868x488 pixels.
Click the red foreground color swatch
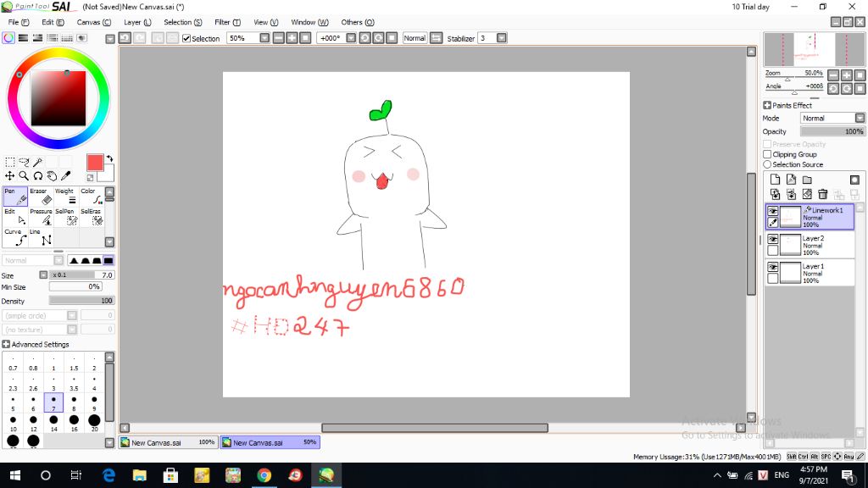point(95,163)
